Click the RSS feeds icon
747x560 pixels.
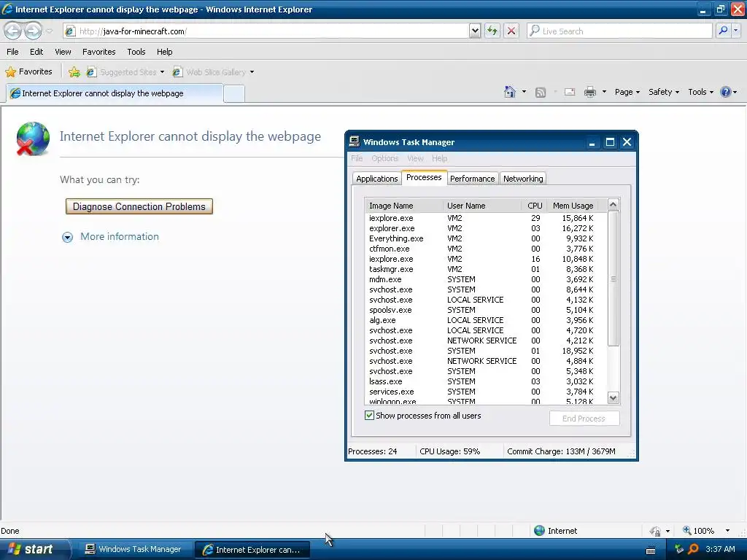pyautogui.click(x=541, y=93)
